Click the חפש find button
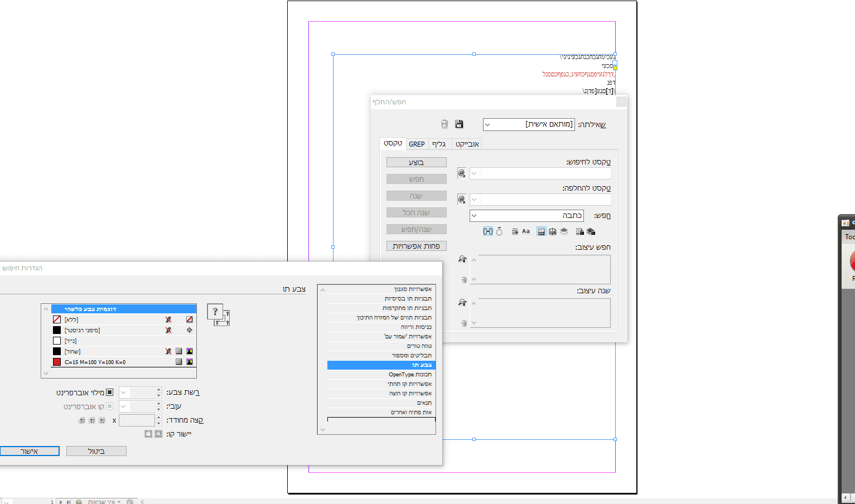Viewport: 855px width, 504px height. click(x=417, y=179)
